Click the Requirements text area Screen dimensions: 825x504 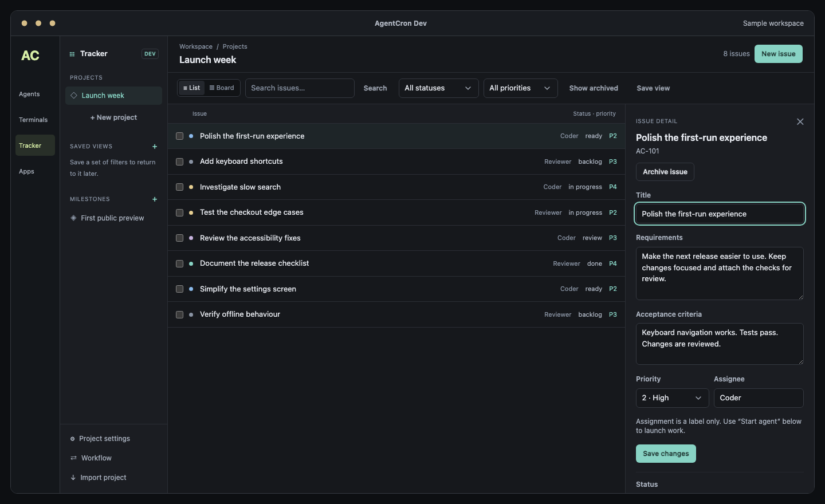(x=720, y=273)
